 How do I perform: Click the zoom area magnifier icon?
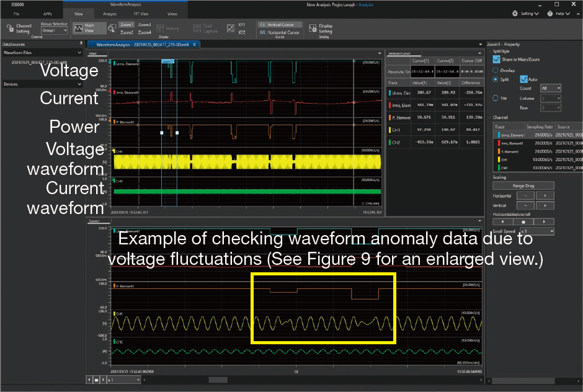point(111,29)
